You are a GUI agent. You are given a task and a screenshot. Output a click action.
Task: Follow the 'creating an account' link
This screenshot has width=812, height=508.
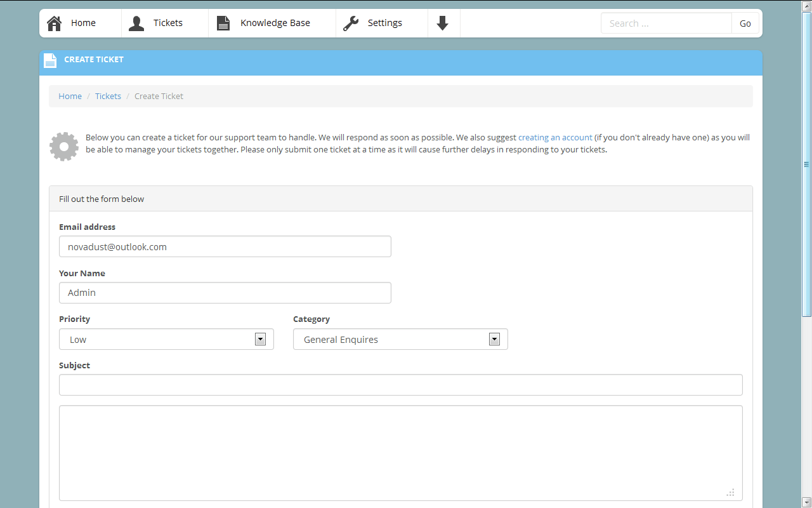[x=555, y=137]
